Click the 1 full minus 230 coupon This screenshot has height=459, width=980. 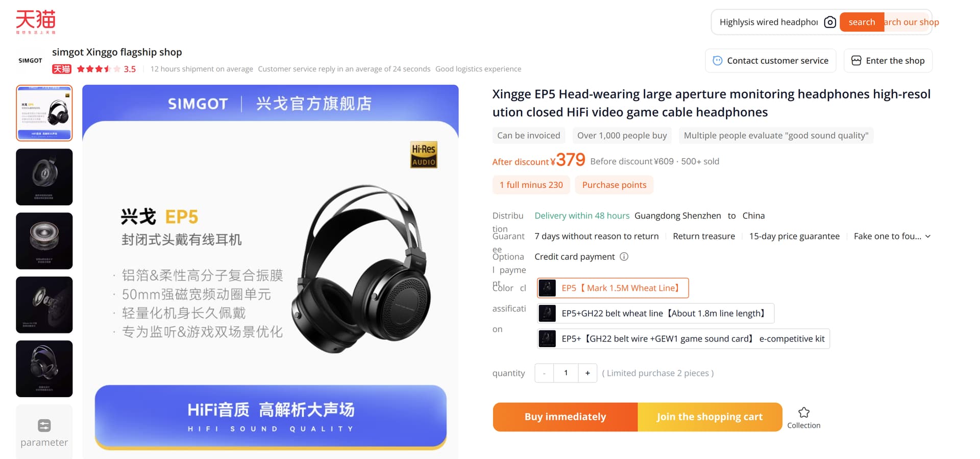pos(531,185)
